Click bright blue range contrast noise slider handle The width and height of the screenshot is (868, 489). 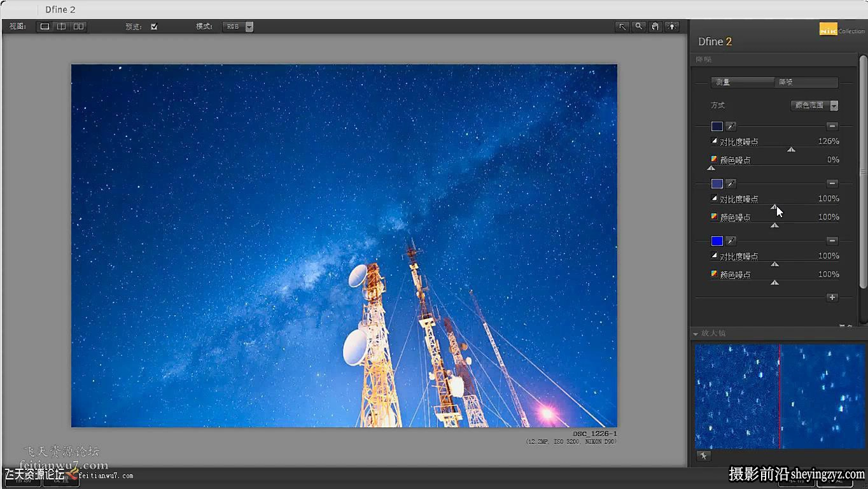click(774, 264)
